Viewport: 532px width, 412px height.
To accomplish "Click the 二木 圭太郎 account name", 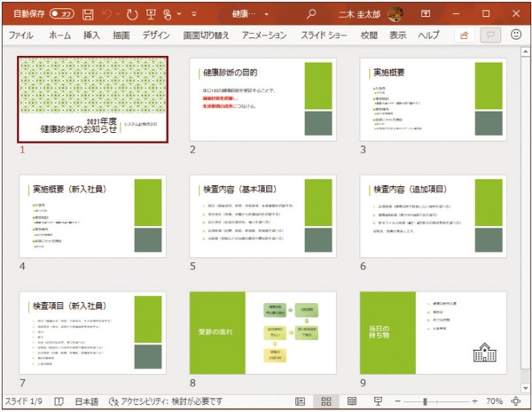I will (358, 14).
